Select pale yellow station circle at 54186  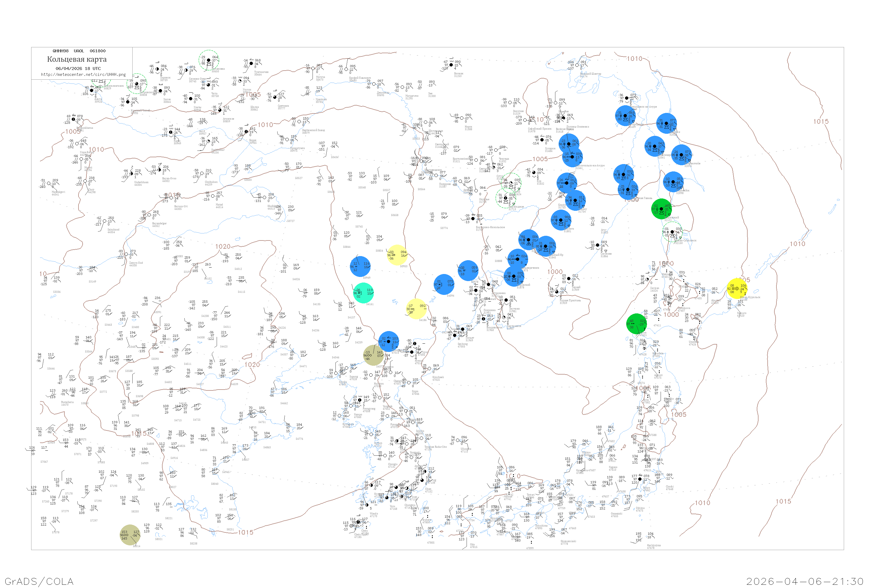click(x=416, y=309)
